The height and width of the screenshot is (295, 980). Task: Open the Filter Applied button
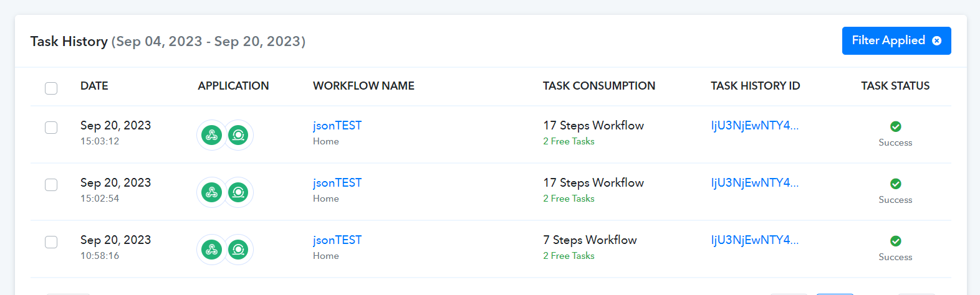(896, 40)
